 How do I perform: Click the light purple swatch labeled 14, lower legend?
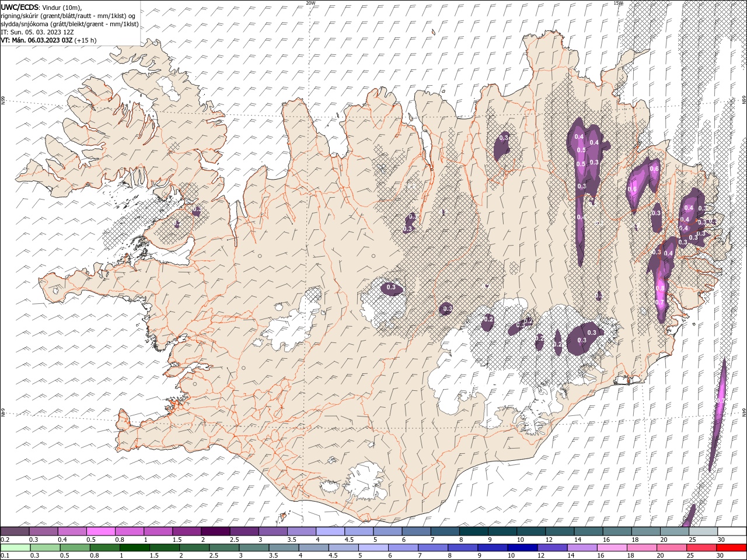click(x=582, y=548)
